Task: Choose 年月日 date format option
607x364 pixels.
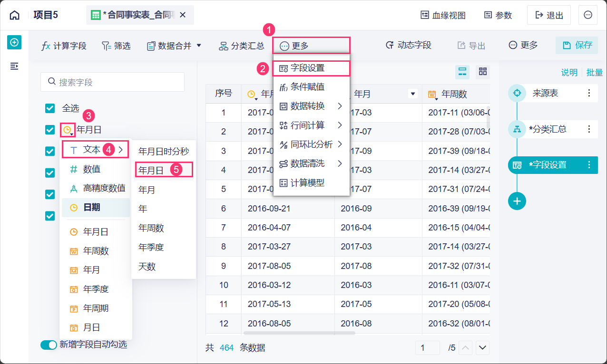Action: (96, 232)
